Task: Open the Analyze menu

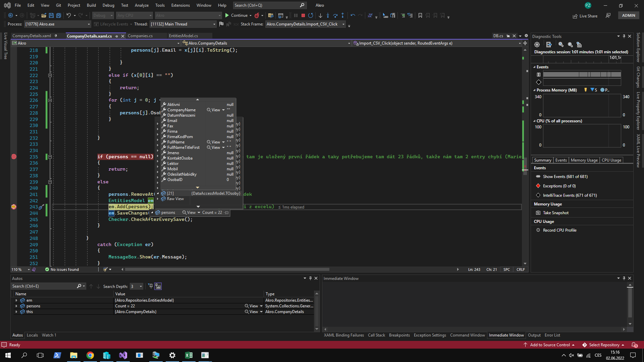Action: tap(142, 5)
